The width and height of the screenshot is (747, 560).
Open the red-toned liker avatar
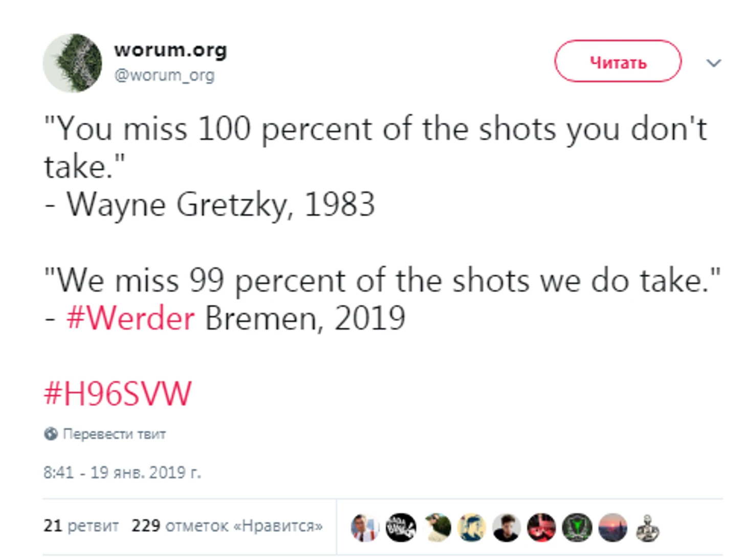click(542, 528)
